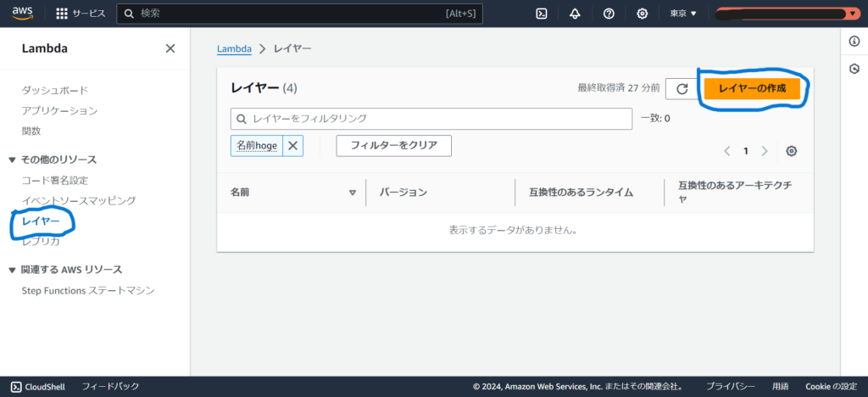Open the サービス grid menu
Image resolution: width=868 pixels, height=397 pixels.
pos(80,14)
